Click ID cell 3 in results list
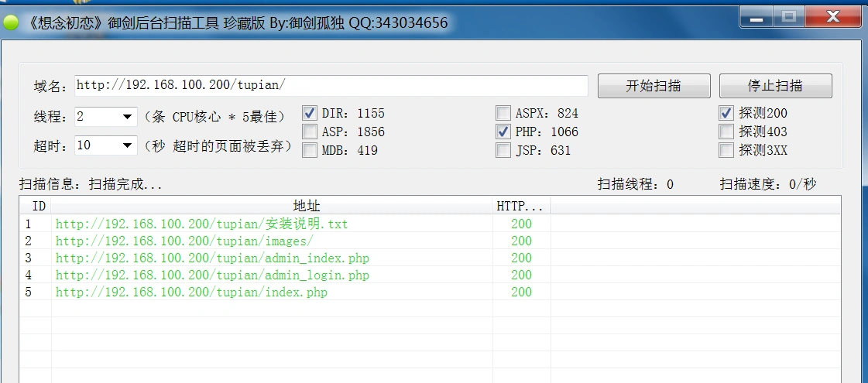Screen dimensions: 868x383 coord(28,258)
